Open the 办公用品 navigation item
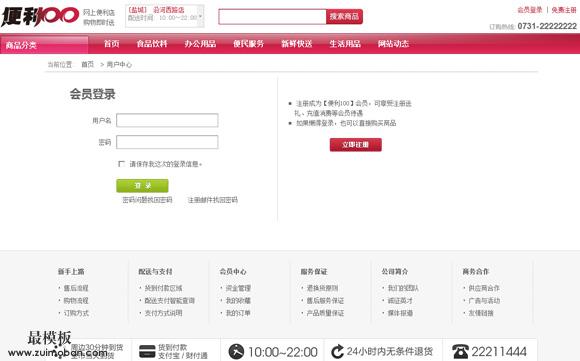 200,44
